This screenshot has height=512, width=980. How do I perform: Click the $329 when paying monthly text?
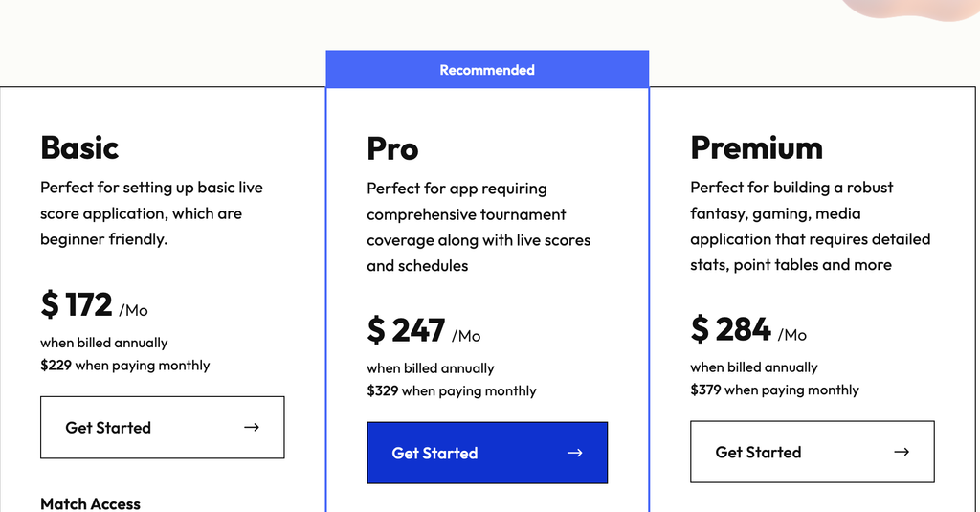point(452,390)
